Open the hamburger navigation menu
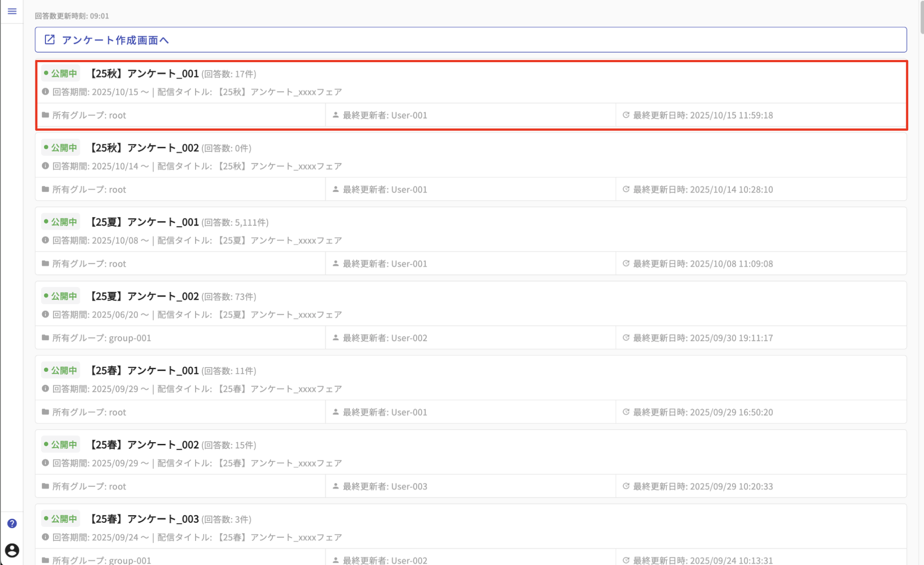 coord(12,11)
